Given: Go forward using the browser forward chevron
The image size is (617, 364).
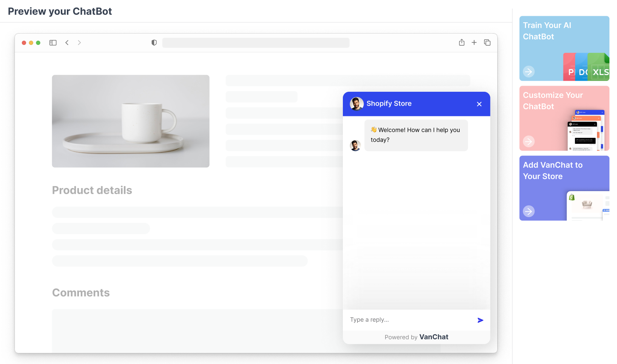Looking at the screenshot, I should [x=79, y=43].
